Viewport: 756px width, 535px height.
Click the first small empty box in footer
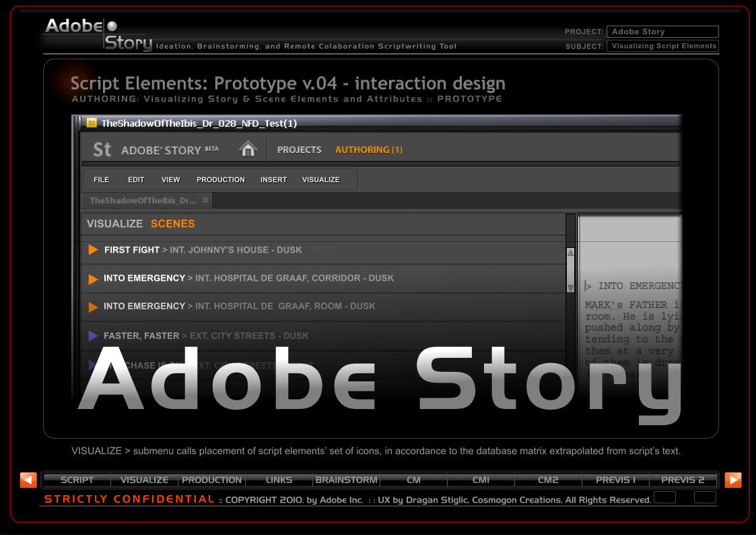(664, 497)
